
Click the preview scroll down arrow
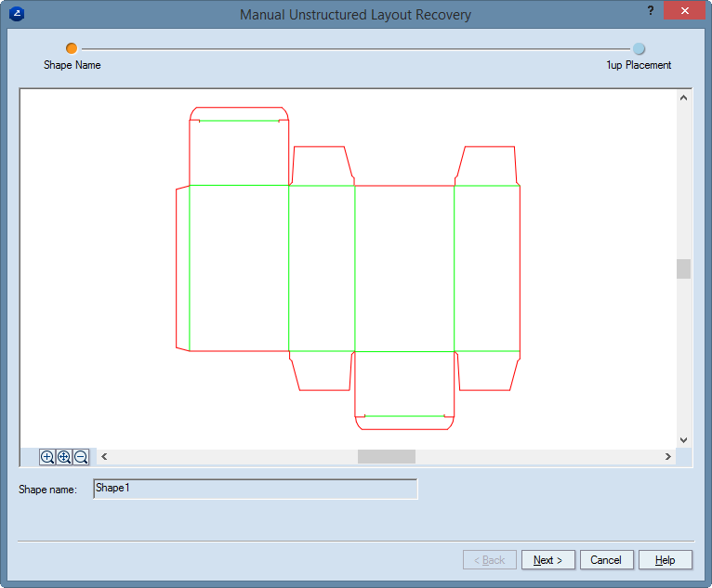point(683,439)
